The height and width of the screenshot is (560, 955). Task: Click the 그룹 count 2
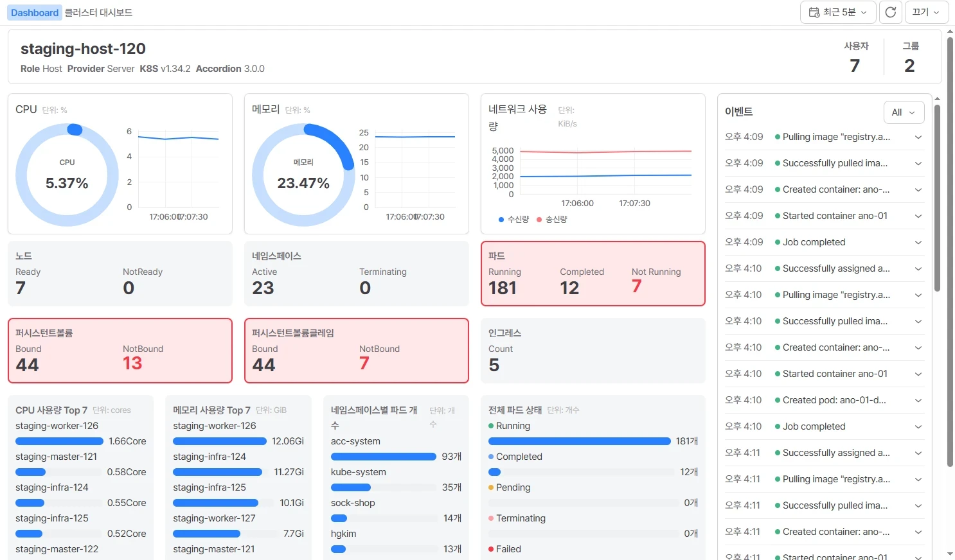click(909, 66)
